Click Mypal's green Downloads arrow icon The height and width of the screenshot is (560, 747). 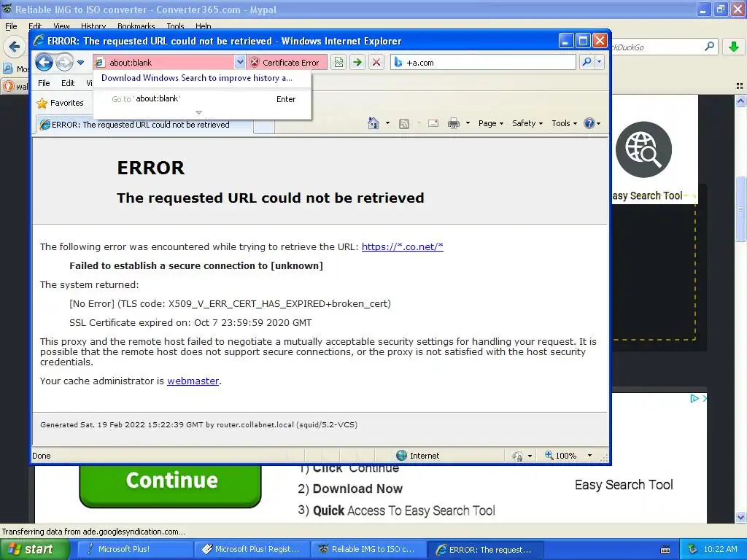pos(734,47)
